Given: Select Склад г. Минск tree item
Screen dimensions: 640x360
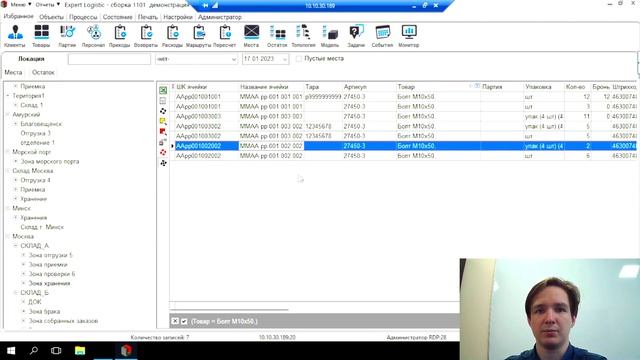Looking at the screenshot, I should (42, 227).
